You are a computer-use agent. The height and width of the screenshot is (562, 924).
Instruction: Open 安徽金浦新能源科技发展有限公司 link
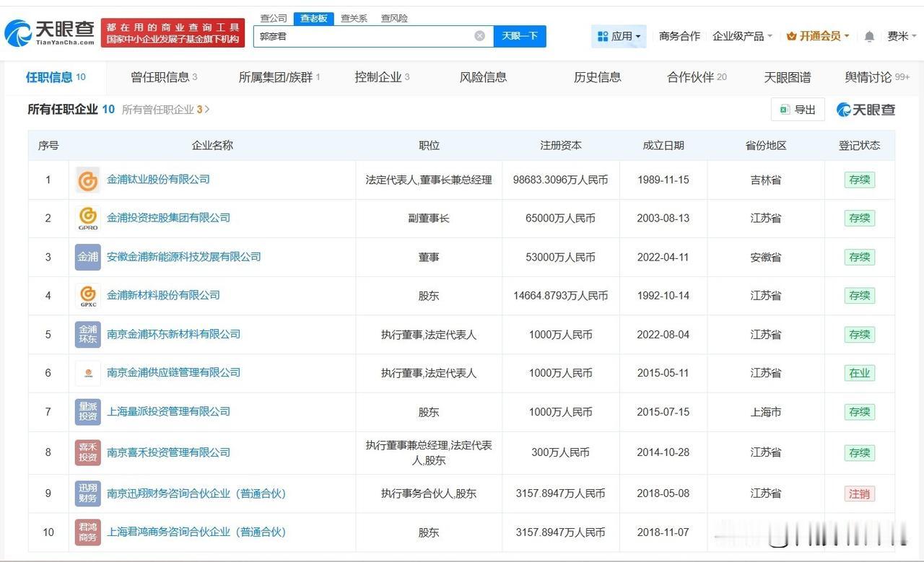pyautogui.click(x=183, y=257)
